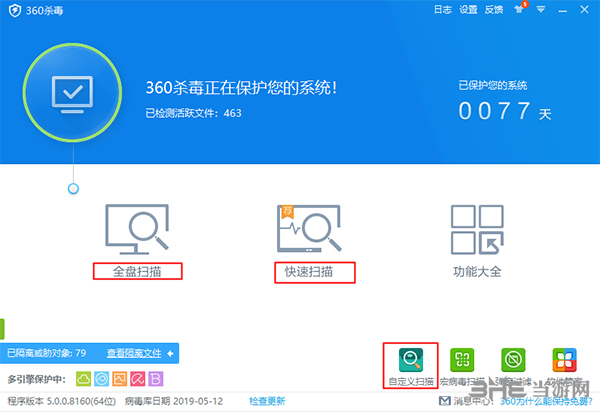Open the 日志 log menu
The image size is (600, 412).
443,10
